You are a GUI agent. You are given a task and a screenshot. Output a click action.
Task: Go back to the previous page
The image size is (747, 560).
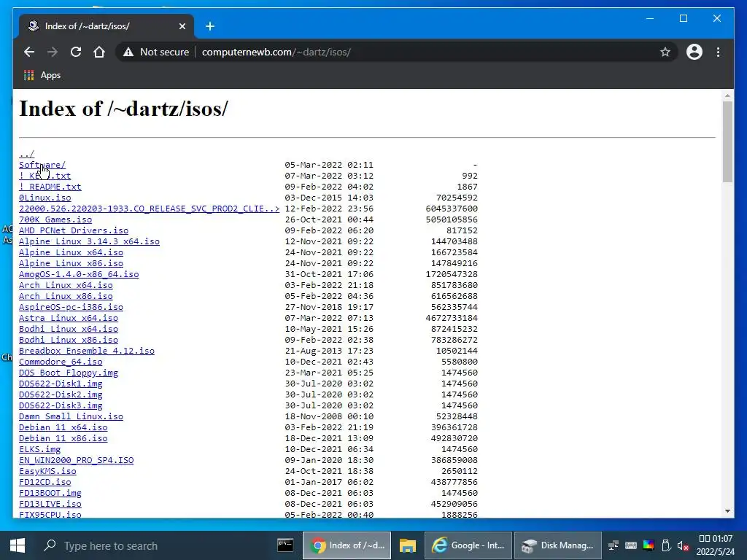(29, 52)
